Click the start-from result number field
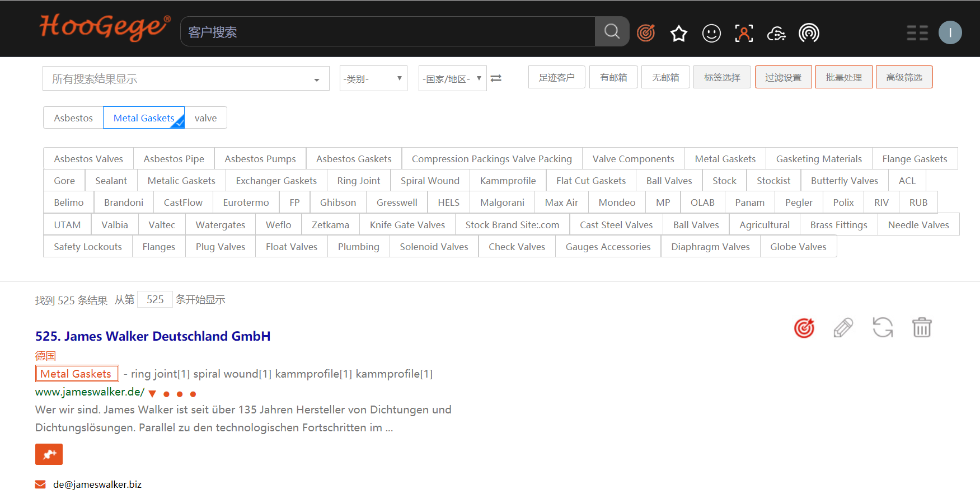980x499 pixels. click(x=155, y=299)
